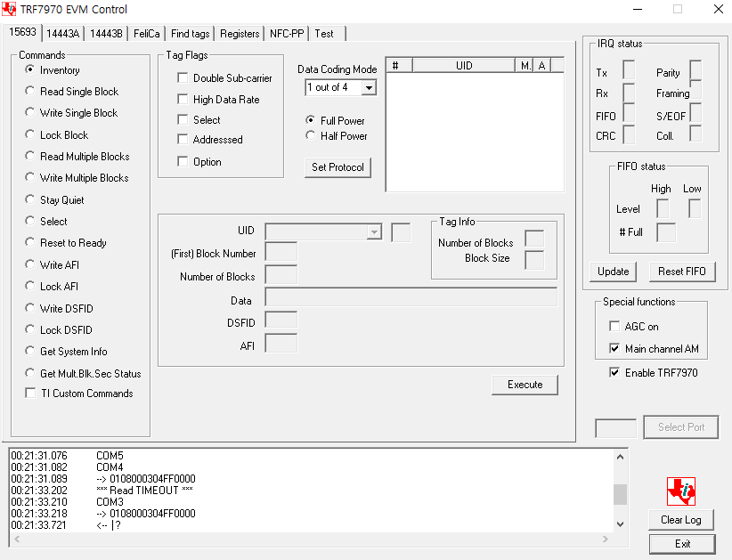Select the Select command radio button
Screen dimensions: 732x560
pyautogui.click(x=30, y=221)
